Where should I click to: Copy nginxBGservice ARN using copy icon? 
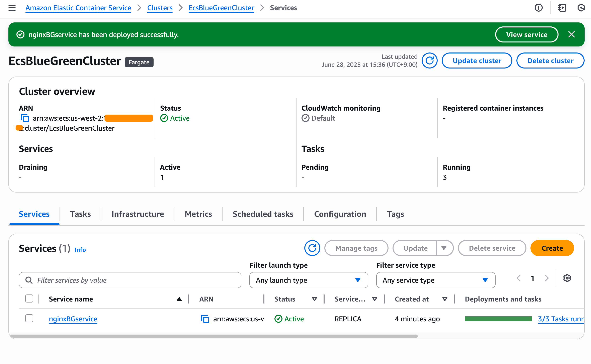pos(205,319)
